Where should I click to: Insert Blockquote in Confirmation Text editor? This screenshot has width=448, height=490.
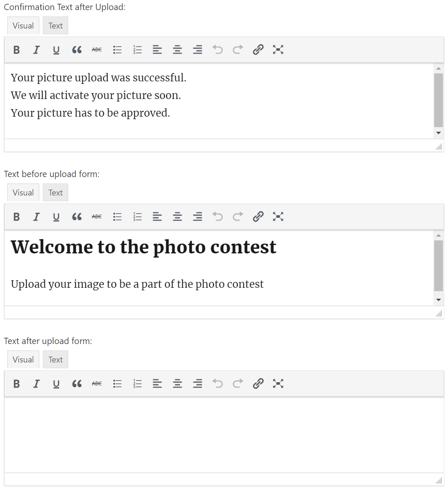(x=76, y=50)
